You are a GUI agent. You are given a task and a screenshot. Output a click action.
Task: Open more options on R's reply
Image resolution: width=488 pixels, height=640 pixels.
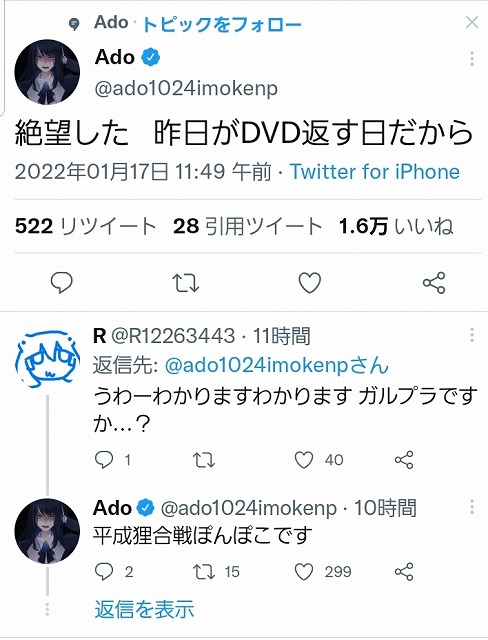472,335
